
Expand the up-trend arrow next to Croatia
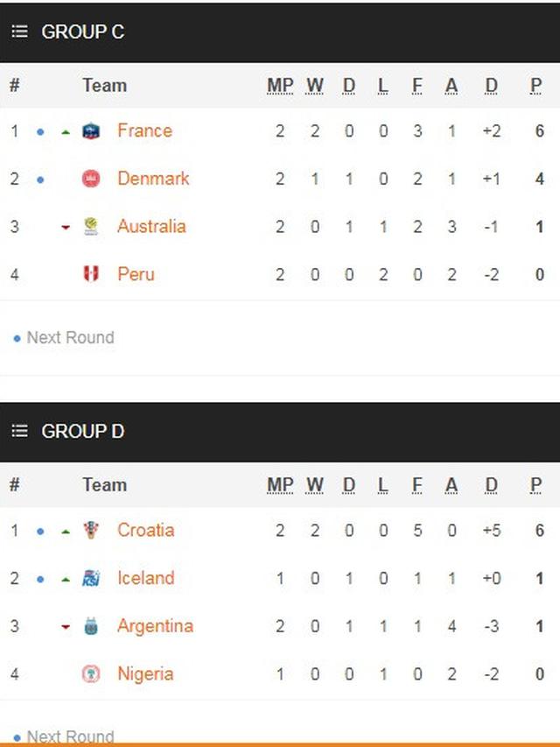(x=66, y=530)
